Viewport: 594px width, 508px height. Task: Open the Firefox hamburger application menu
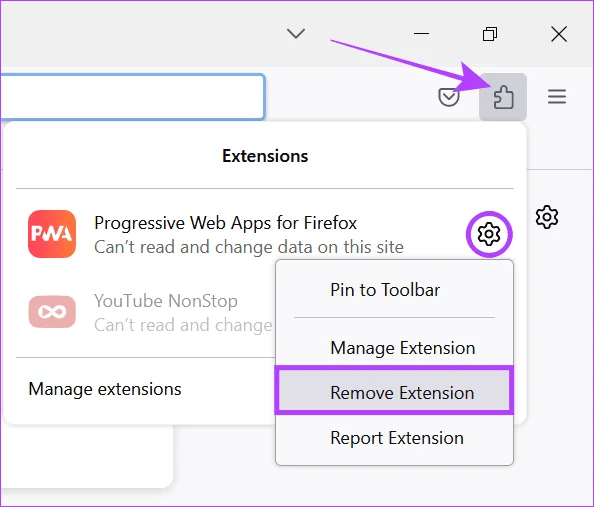(556, 97)
